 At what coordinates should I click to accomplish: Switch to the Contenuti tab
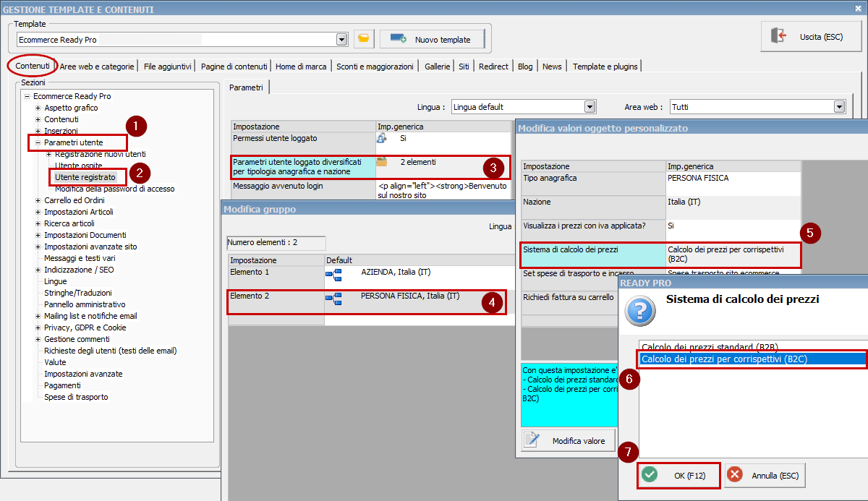coord(33,66)
